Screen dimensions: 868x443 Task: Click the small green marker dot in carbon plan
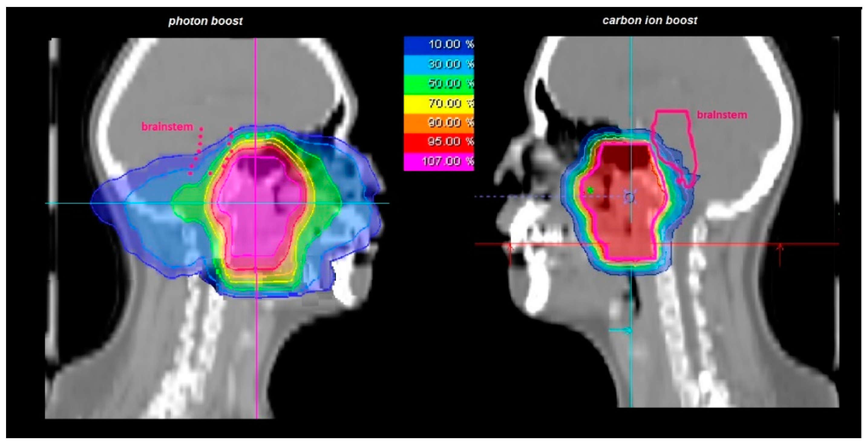click(590, 191)
